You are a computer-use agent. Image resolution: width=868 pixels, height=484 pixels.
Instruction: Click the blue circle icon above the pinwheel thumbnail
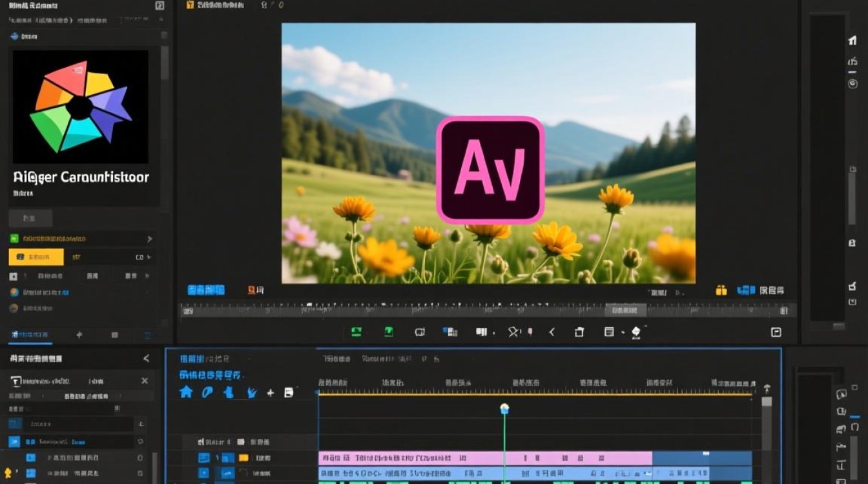[14, 36]
